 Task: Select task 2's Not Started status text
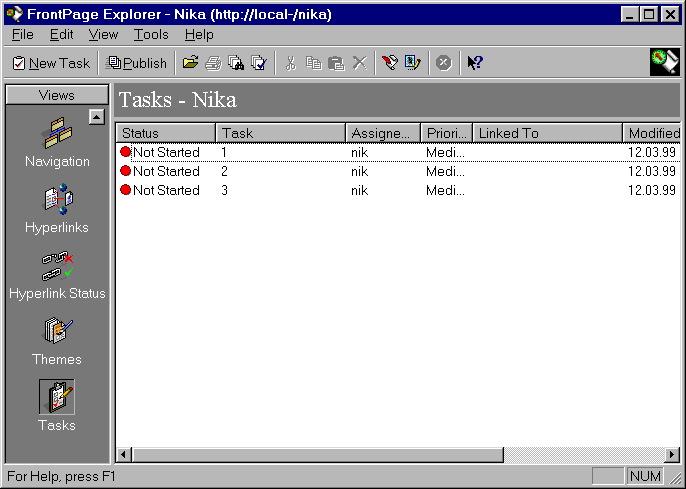[x=166, y=171]
